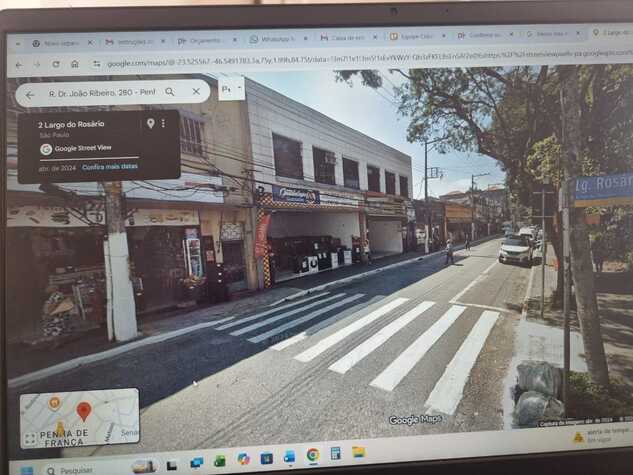View site information icon beside the URL
Viewport: 633px width, 475px height.
point(96,64)
